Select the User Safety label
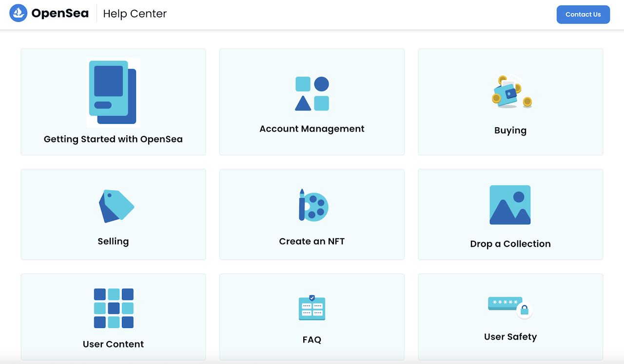624x364 pixels. [x=510, y=337]
